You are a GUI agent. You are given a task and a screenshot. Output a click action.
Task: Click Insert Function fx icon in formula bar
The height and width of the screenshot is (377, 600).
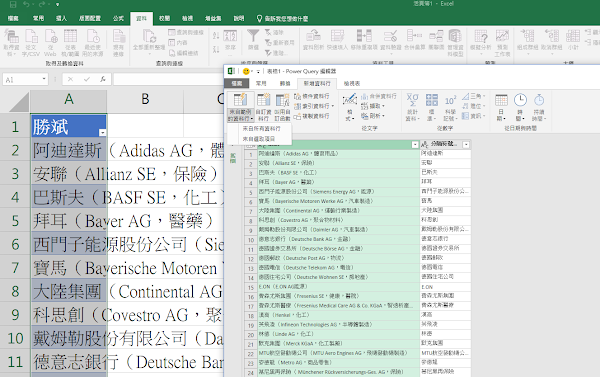[x=103, y=79]
